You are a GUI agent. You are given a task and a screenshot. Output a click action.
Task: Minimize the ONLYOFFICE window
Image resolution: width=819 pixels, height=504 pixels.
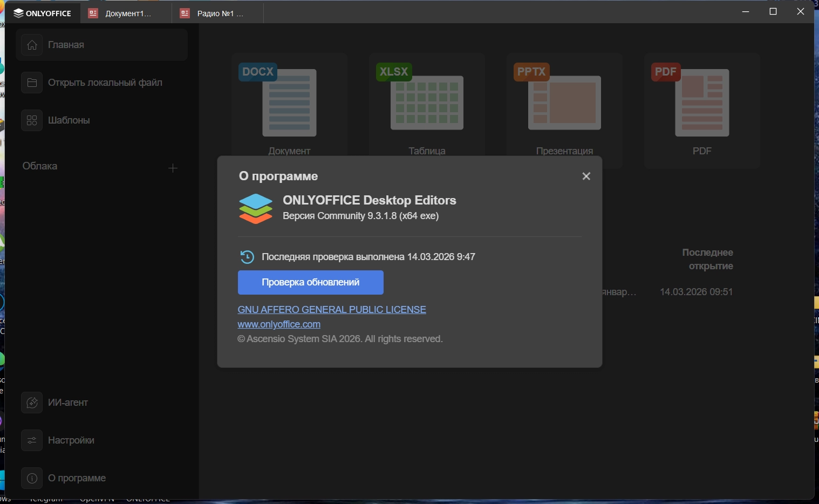746,11
